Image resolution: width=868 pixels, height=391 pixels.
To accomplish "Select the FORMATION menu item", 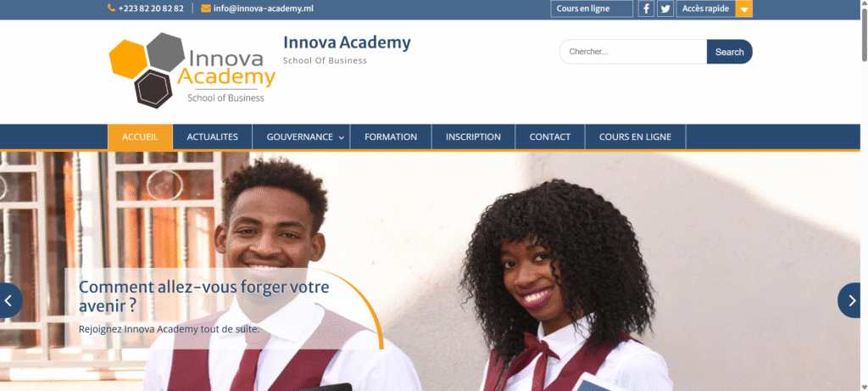I will [391, 137].
